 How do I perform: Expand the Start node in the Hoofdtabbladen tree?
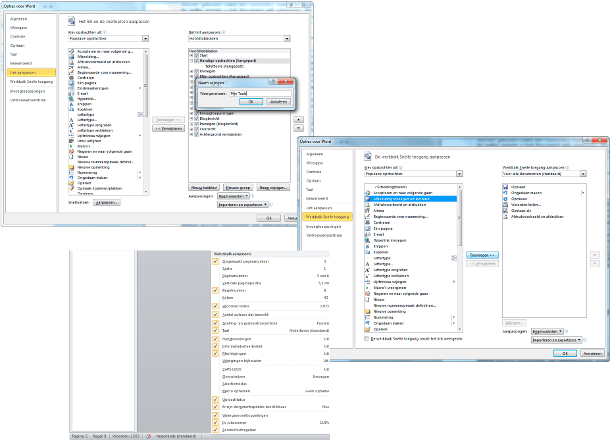coord(192,56)
